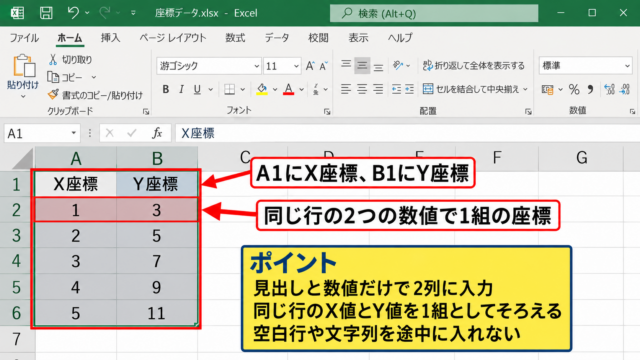Open the ヘルプ tab
Viewport: 640px width, 360px height.
click(x=400, y=38)
